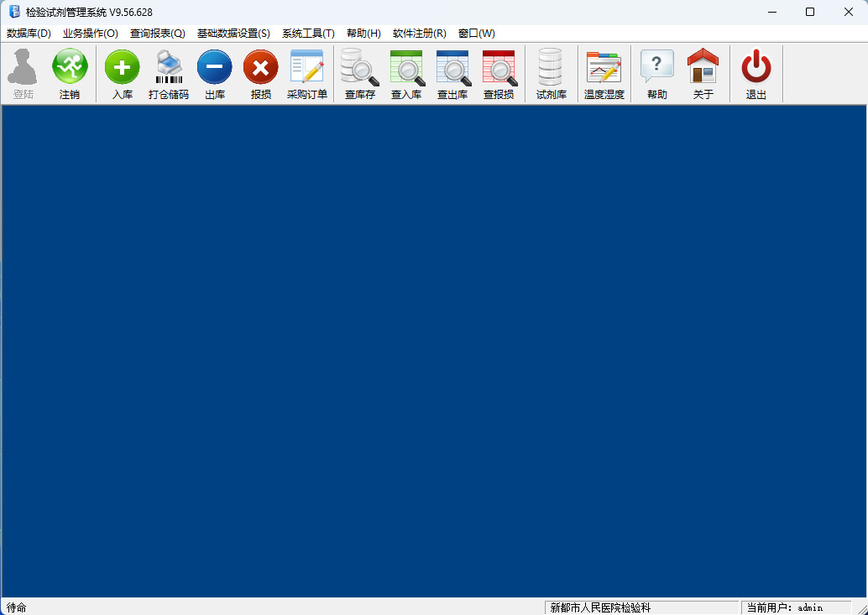This screenshot has width=868, height=615.
Task: Click the green 入库 plus icon
Action: 123,67
